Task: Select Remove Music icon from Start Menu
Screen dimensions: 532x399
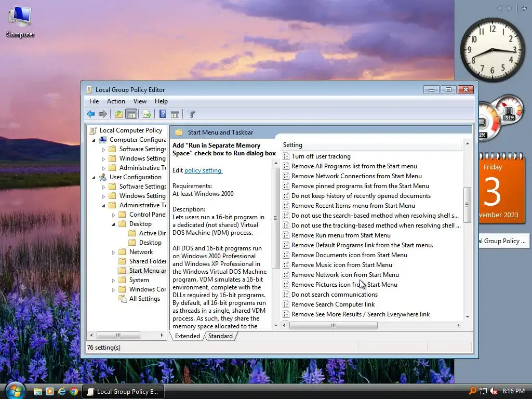Action: coord(342,264)
